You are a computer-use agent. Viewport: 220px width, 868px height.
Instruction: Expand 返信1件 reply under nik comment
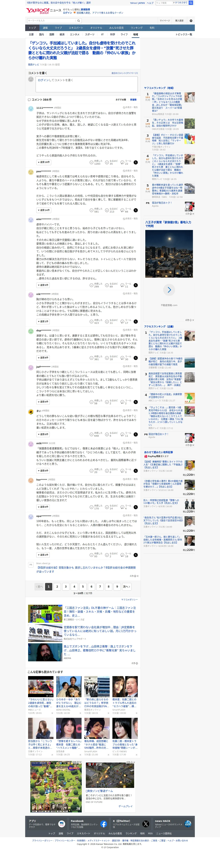click(43, 321)
